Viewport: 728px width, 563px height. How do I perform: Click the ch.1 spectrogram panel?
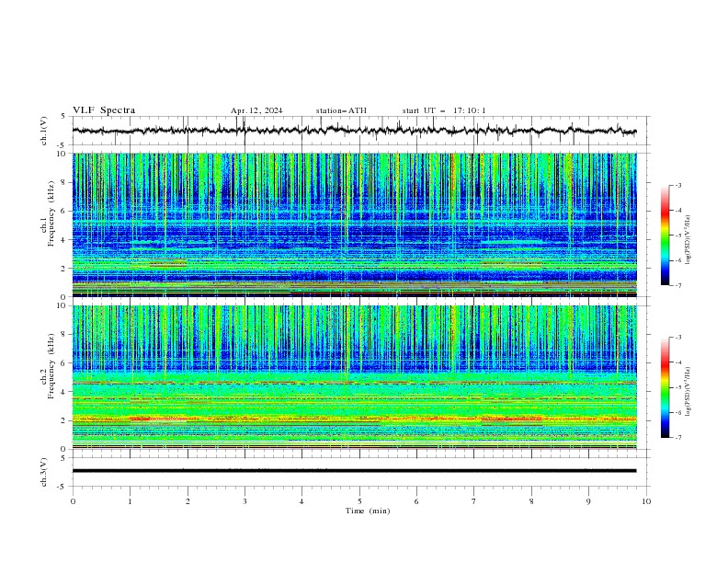coord(354,224)
